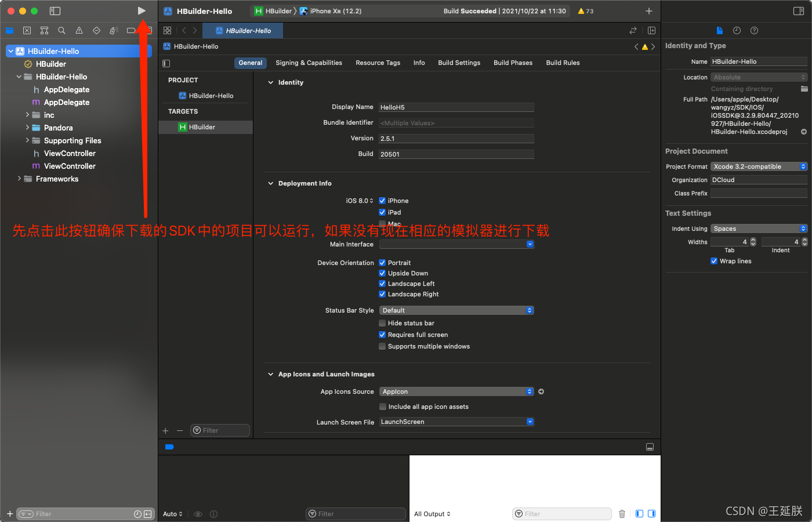The image size is (812, 522).
Task: Open the Debug navigator icon
Action: click(x=114, y=30)
